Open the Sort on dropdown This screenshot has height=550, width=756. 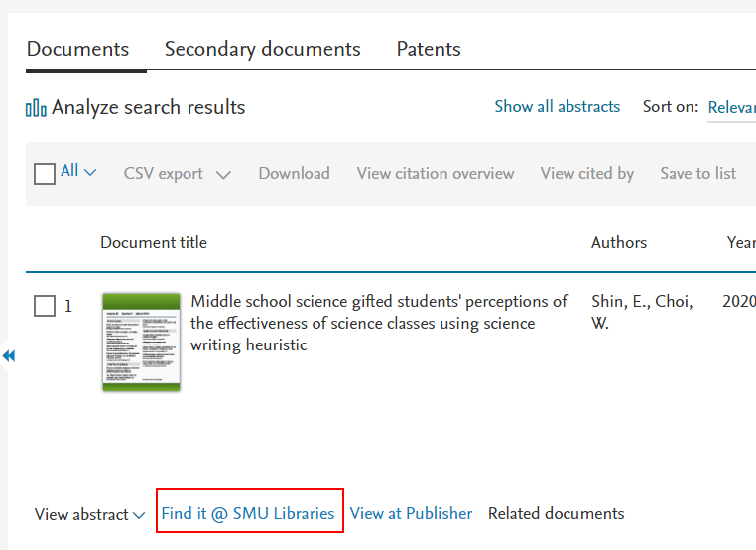[x=731, y=107]
